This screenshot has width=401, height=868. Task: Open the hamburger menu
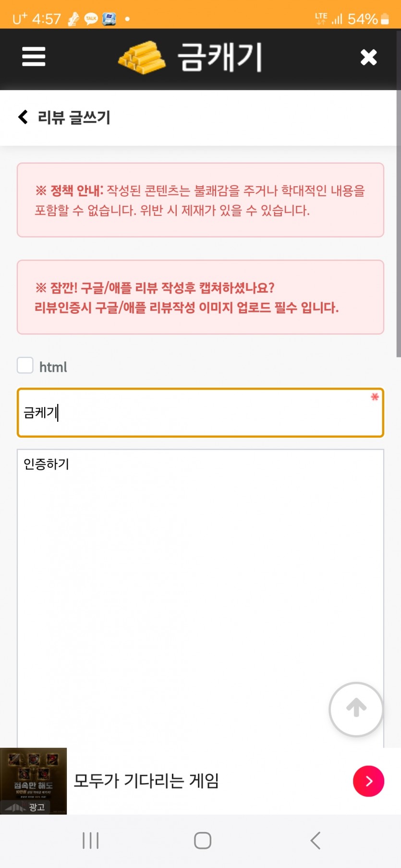coord(34,57)
